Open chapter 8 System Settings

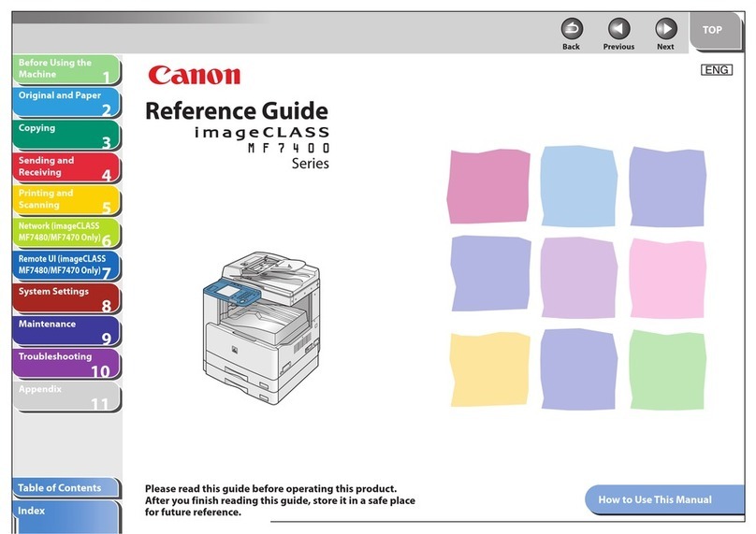coord(66,298)
